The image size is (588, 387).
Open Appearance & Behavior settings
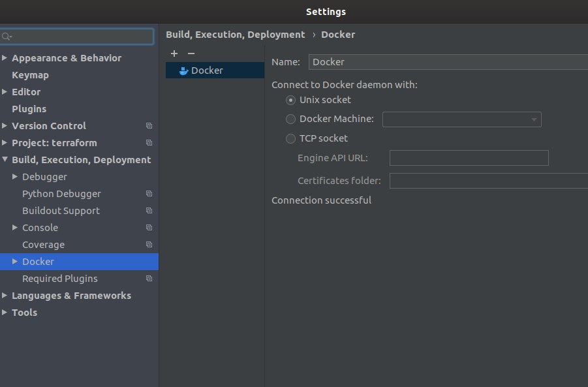(x=67, y=57)
